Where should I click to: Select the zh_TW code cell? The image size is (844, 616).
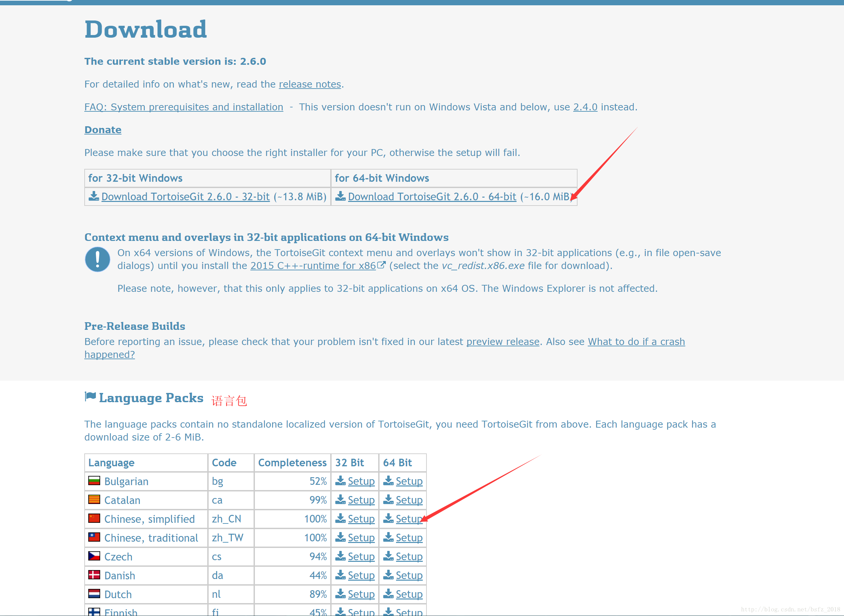click(231, 538)
